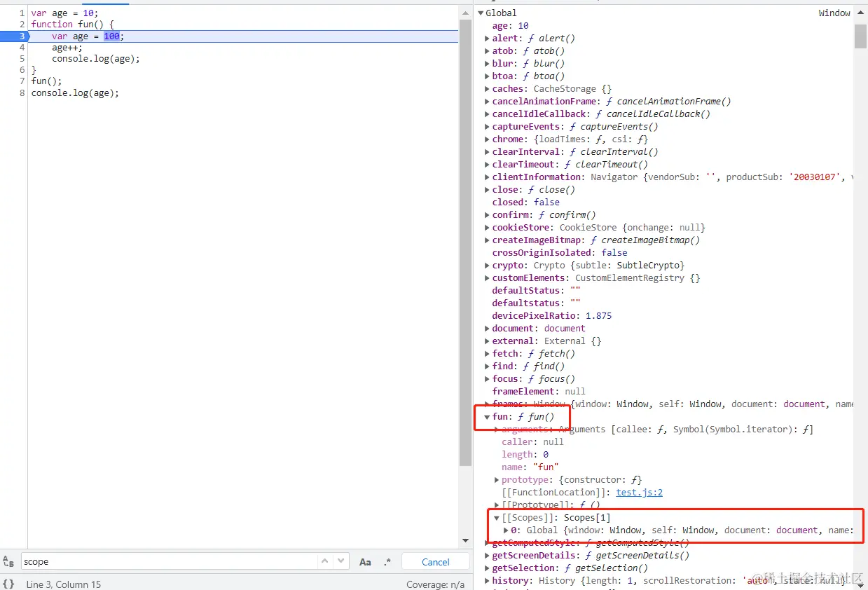Viewport: 868px width, 590px height.
Task: Cancel the in-file search
Action: (x=436, y=562)
